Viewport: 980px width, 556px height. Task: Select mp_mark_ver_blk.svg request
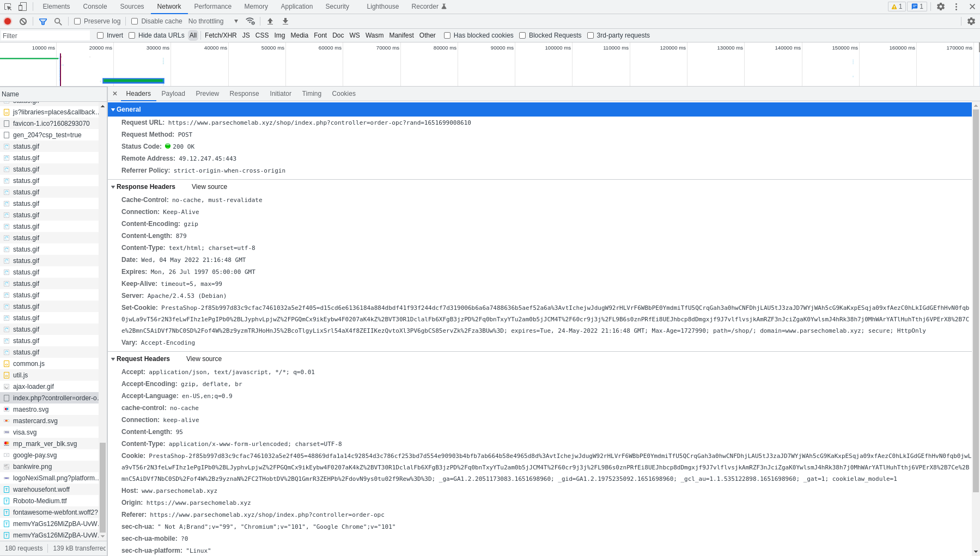[x=50, y=444]
